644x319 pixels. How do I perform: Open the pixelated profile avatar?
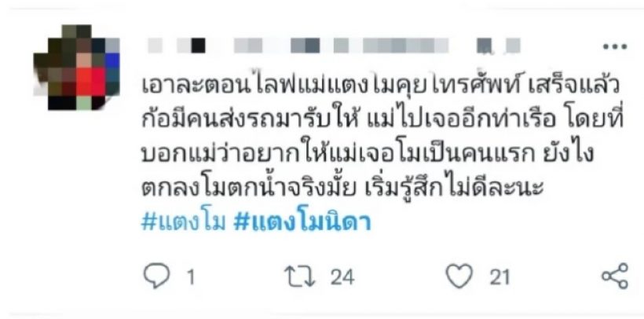click(x=77, y=68)
